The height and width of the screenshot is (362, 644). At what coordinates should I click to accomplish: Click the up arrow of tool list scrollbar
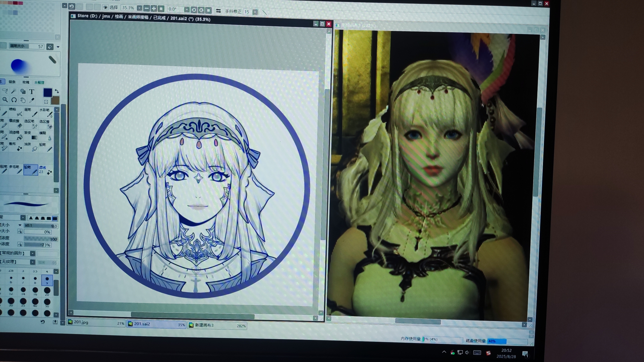click(57, 110)
